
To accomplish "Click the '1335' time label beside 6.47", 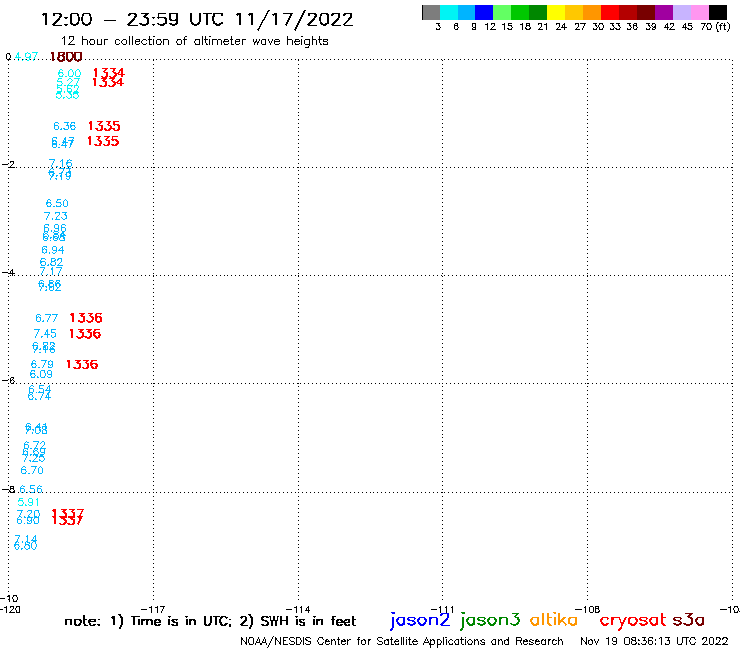I will [x=103, y=141].
